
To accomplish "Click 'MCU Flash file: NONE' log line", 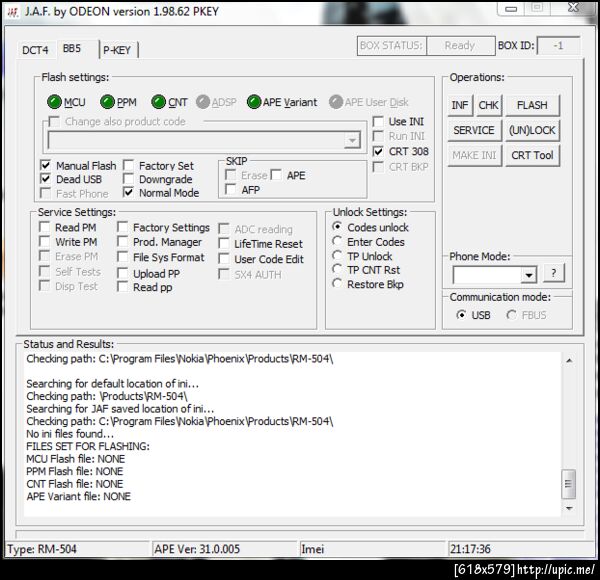I will click(x=76, y=459).
